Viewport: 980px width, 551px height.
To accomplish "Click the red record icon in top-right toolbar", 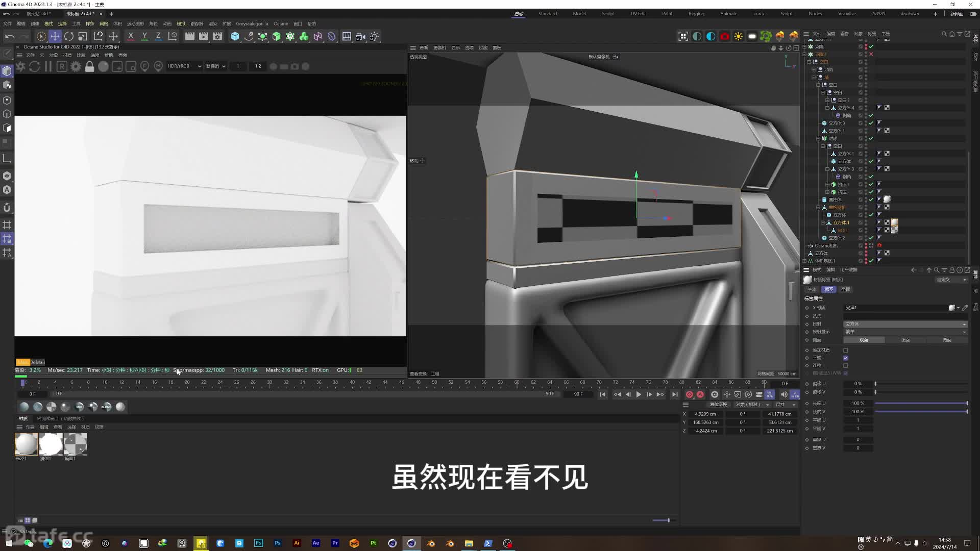I will click(724, 36).
